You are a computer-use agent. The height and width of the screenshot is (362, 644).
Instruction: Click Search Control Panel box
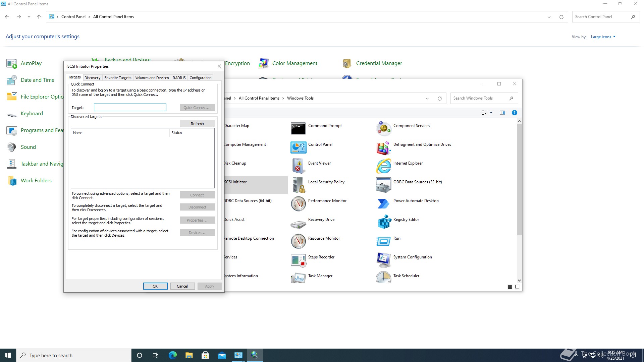606,17
